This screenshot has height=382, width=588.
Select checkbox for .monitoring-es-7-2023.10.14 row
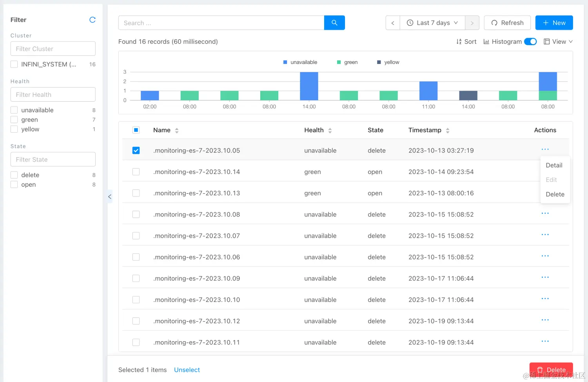[136, 172]
